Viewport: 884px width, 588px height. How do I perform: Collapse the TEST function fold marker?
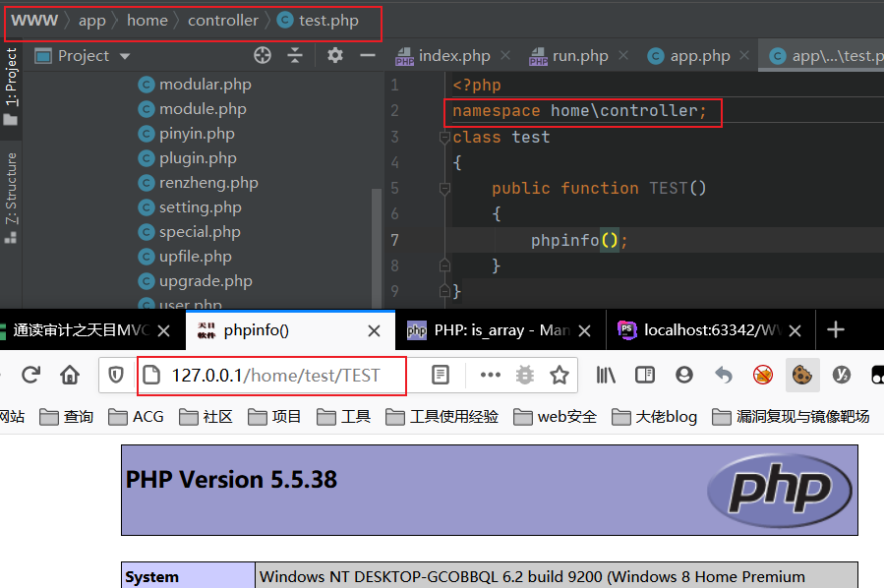pos(444,188)
